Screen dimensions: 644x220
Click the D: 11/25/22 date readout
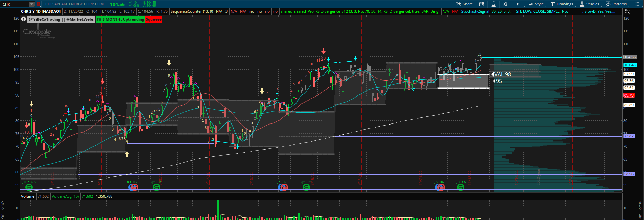coord(73,11)
